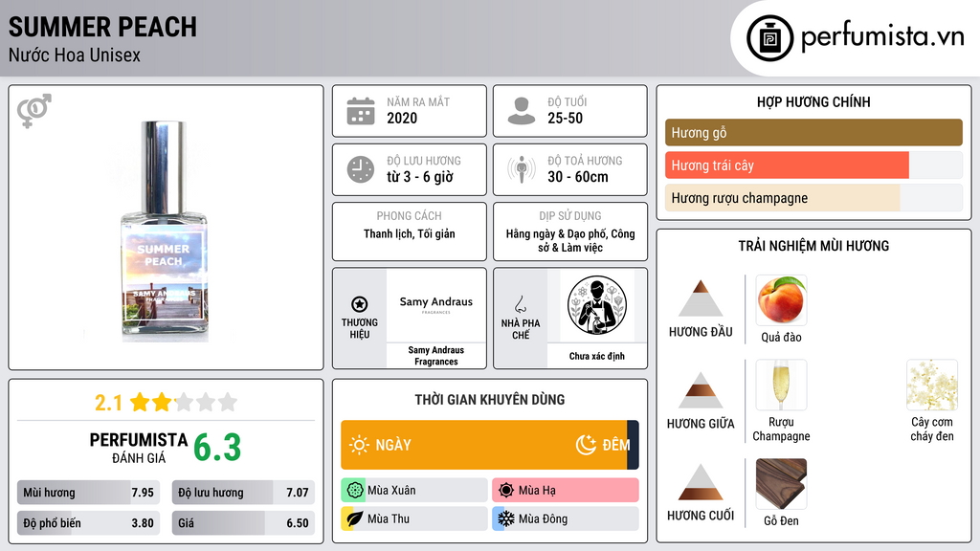Click the Giá 6.50 score bar
Viewport: 980px width, 551px height.
[x=243, y=523]
